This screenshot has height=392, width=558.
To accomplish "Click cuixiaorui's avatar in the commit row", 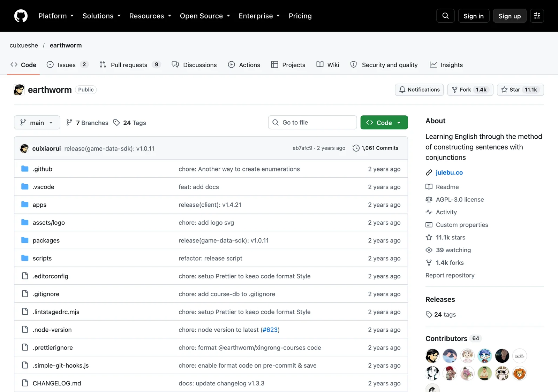I will [24, 148].
